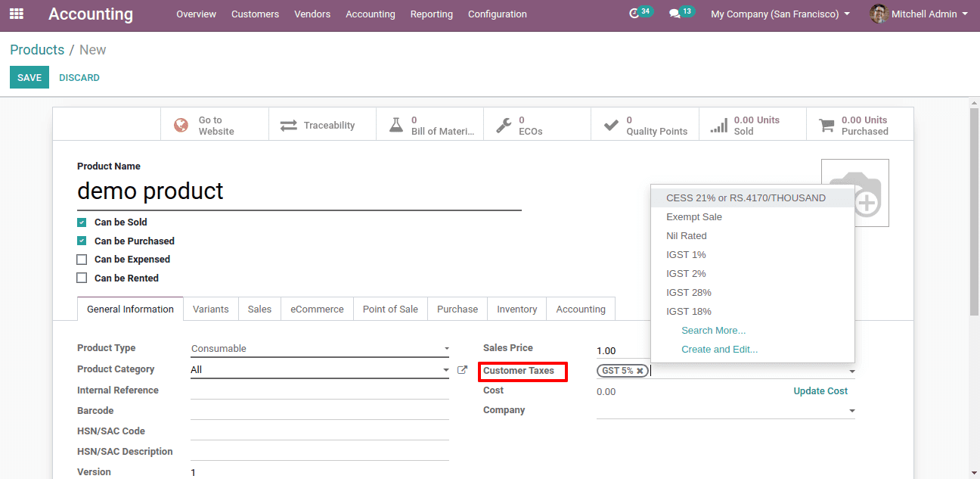Click Mitchell Admin avatar picture
Image resolution: width=980 pixels, height=479 pixels.
879,14
